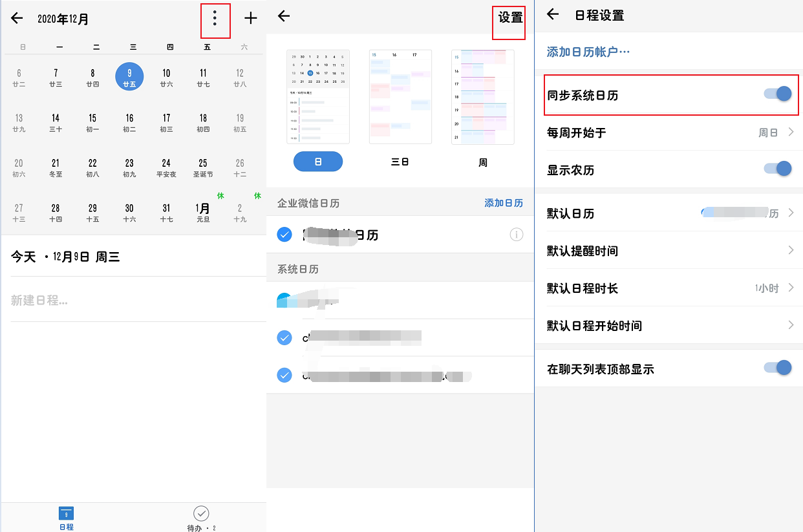This screenshot has height=532, width=803.
Task: Go back from the 2020年12月 calendar
Action: [x=17, y=18]
